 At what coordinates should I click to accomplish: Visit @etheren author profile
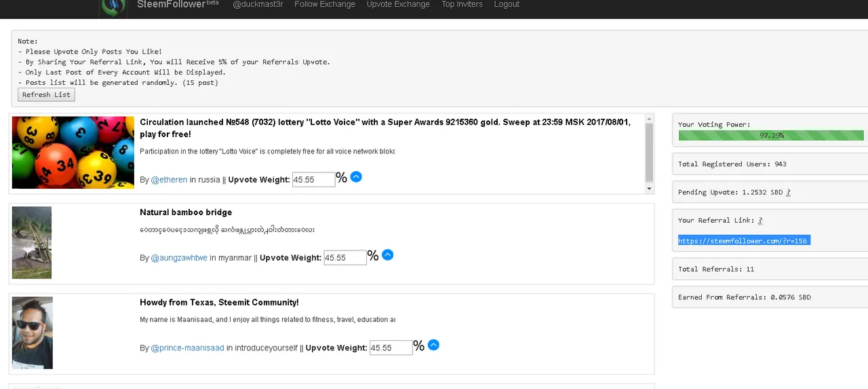pos(169,180)
